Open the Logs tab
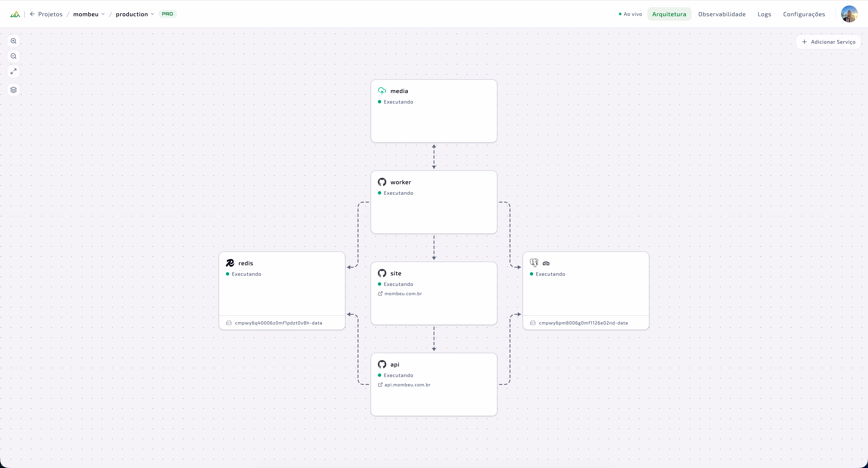The image size is (868, 468). (764, 14)
